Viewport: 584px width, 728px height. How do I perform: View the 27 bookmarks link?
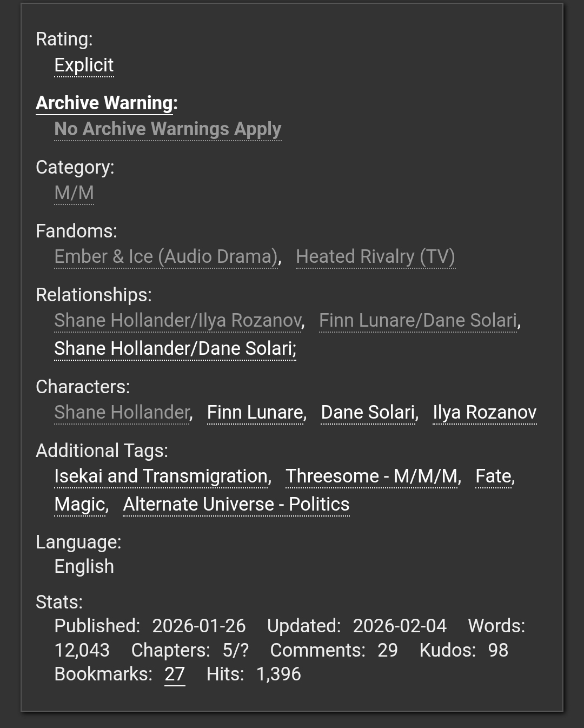point(175,674)
